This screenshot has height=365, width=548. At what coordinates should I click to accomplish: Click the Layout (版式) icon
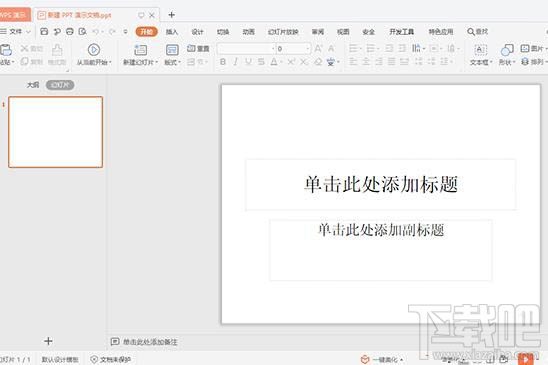pos(172,50)
